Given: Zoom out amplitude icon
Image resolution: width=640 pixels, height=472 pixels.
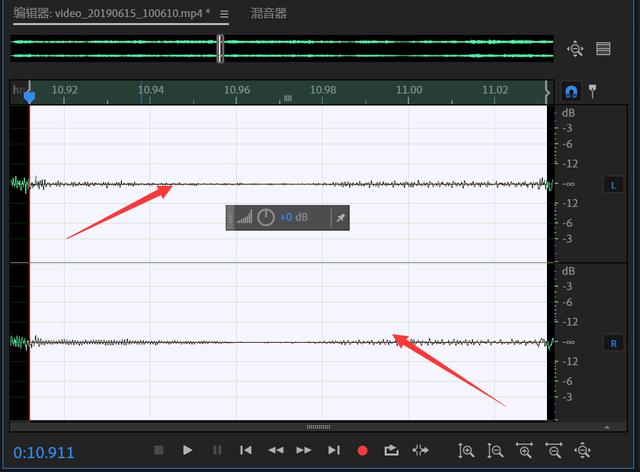Looking at the screenshot, I should point(495,451).
